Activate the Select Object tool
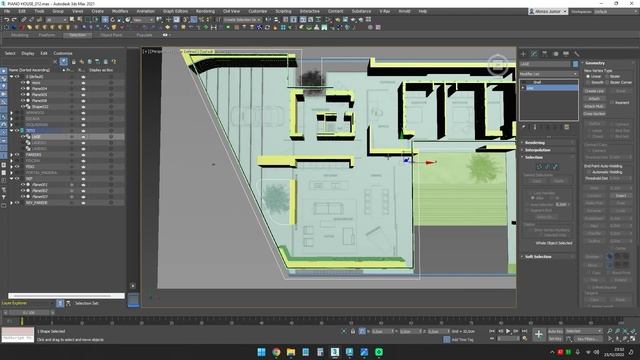Screen dimensions: 640x360 point(72,20)
